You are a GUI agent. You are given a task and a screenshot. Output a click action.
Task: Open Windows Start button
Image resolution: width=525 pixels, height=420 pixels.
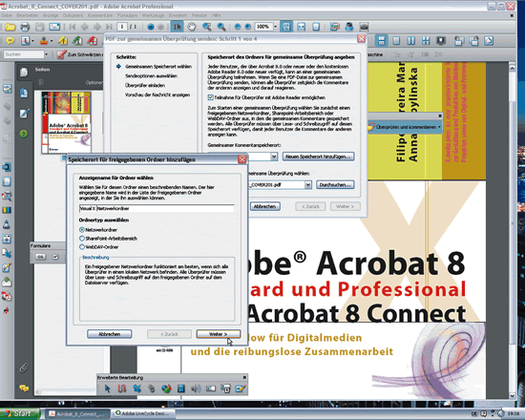(x=20, y=413)
